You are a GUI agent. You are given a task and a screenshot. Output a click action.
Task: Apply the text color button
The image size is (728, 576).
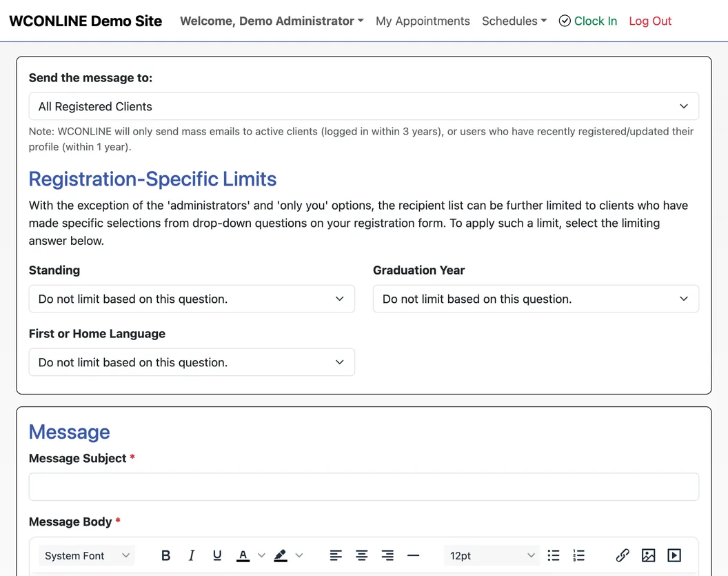click(243, 555)
